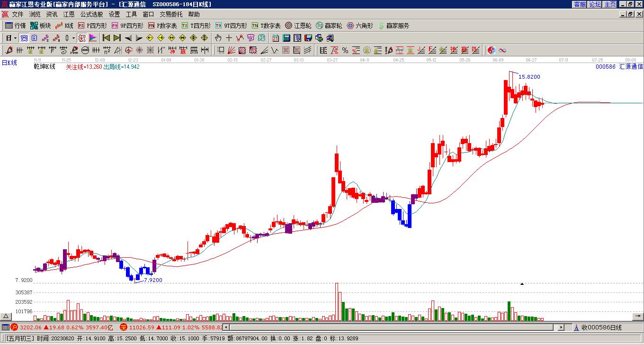Image resolution: width=644 pixels, height=345 pixels.
Task: Launch the 江恩轮 Gann wheel
Action: pyautogui.click(x=298, y=26)
